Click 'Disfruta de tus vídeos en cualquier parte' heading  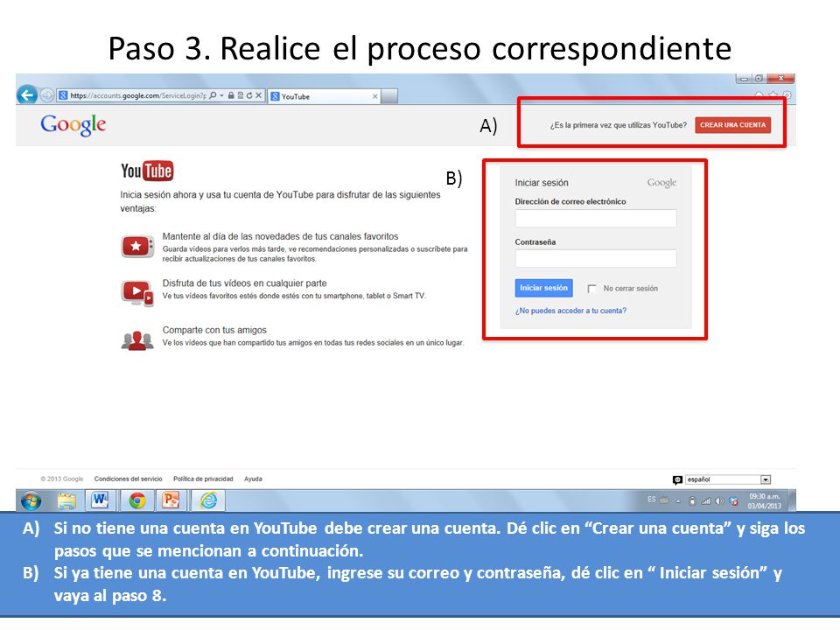244,283
